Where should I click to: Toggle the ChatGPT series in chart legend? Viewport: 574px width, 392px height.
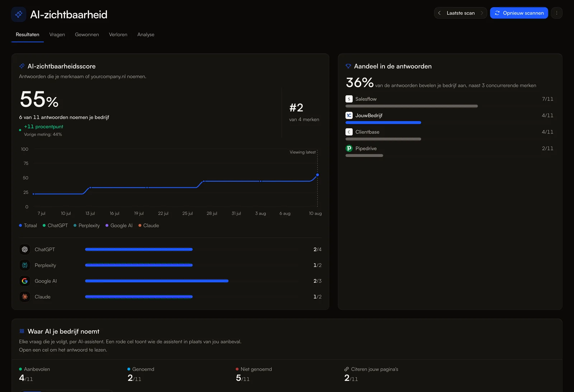tap(55, 225)
